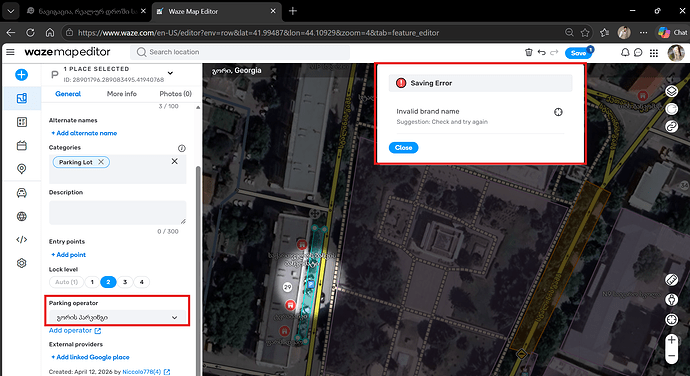Click the blue parking lot marker on map

[x=311, y=285]
